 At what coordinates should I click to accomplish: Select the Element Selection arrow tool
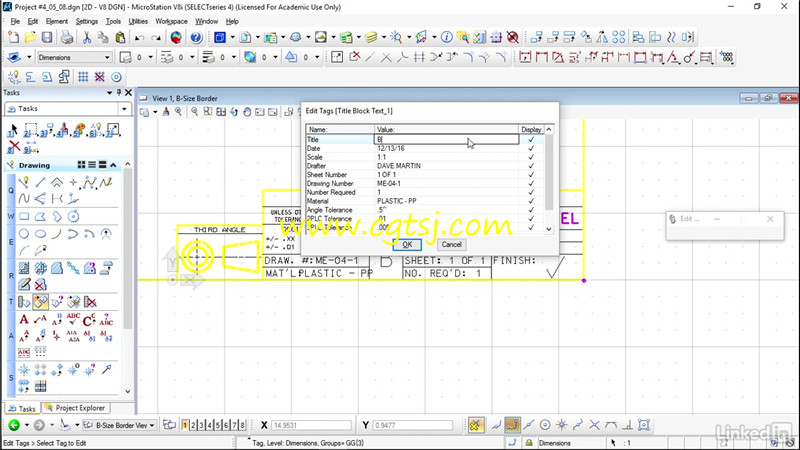click(13, 130)
